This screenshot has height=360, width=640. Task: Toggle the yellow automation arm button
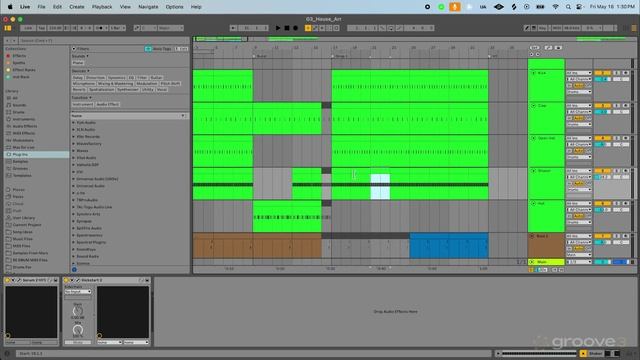click(308, 28)
